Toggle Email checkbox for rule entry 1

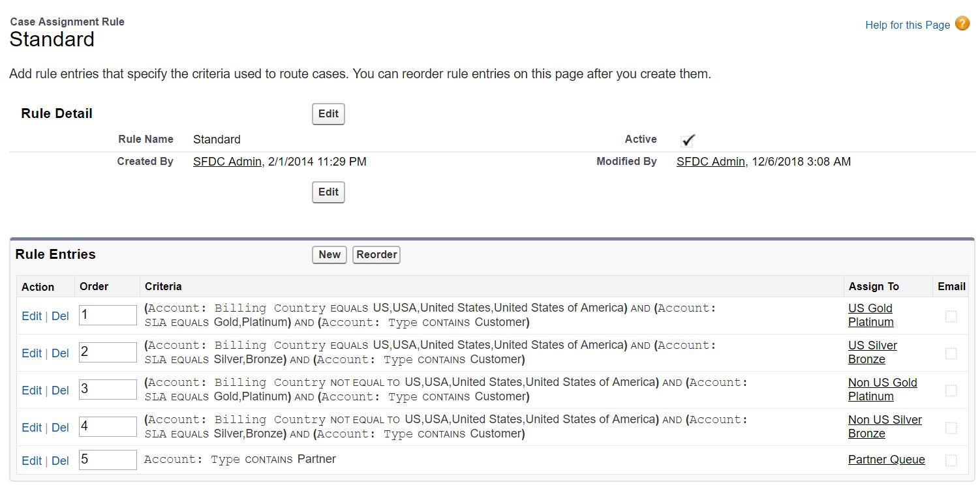[x=951, y=316]
